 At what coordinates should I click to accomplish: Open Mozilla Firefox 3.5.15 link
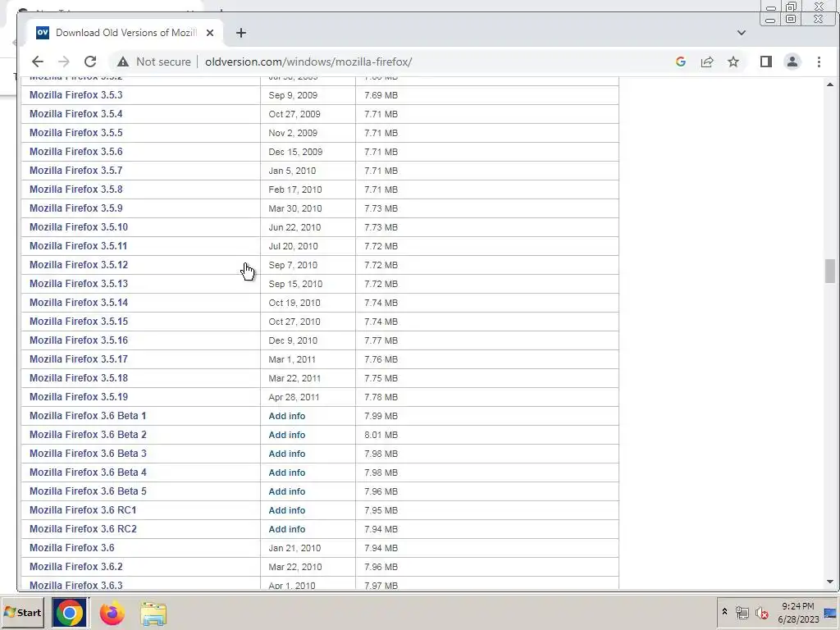(79, 321)
